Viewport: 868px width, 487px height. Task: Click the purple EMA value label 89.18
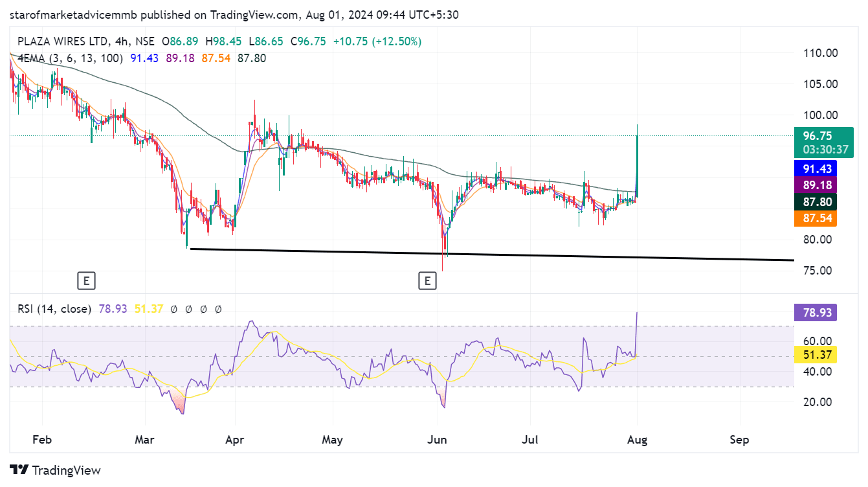click(816, 185)
